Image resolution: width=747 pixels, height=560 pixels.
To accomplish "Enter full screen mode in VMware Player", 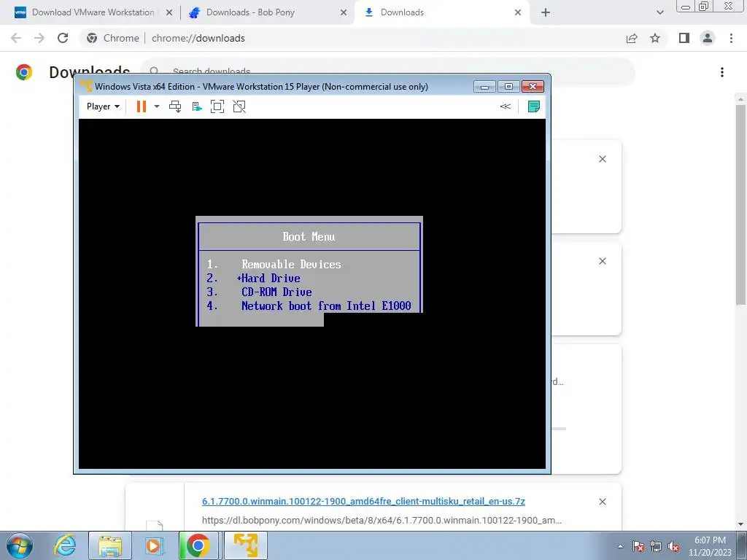I will pos(217,106).
